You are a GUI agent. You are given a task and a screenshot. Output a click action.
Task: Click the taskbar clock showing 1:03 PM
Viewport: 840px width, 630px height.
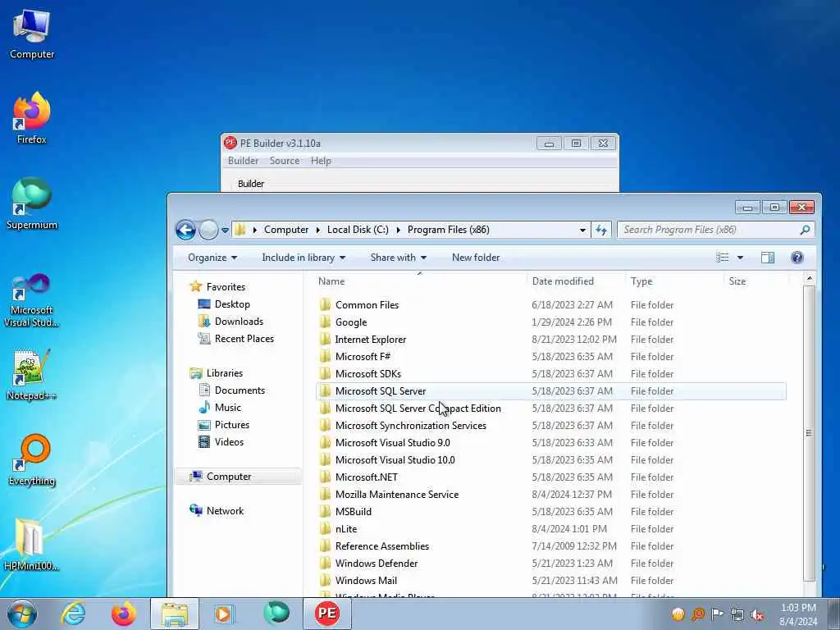798,614
